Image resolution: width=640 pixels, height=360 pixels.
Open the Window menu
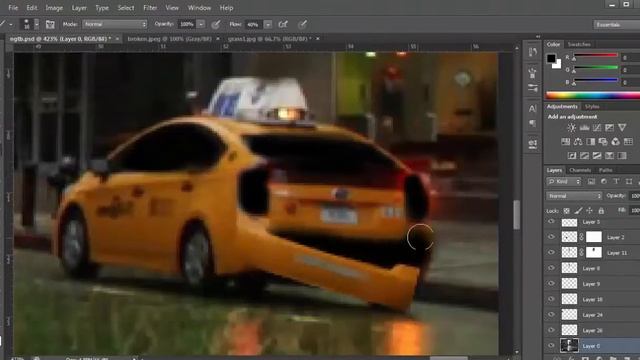pyautogui.click(x=199, y=8)
